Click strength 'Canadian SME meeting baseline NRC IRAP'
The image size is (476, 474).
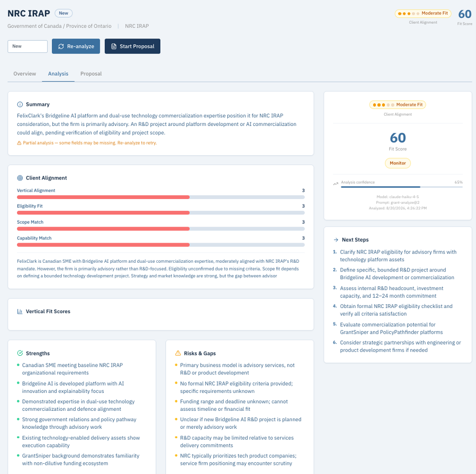pos(72,369)
